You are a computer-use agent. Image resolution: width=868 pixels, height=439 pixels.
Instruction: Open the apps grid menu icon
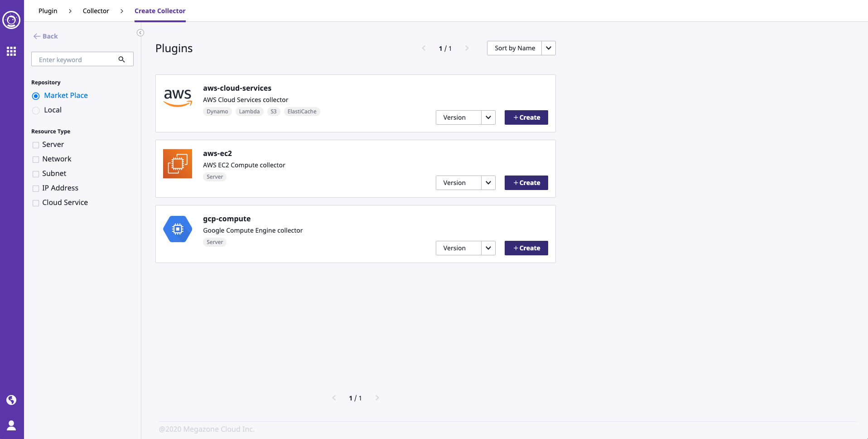pos(11,51)
